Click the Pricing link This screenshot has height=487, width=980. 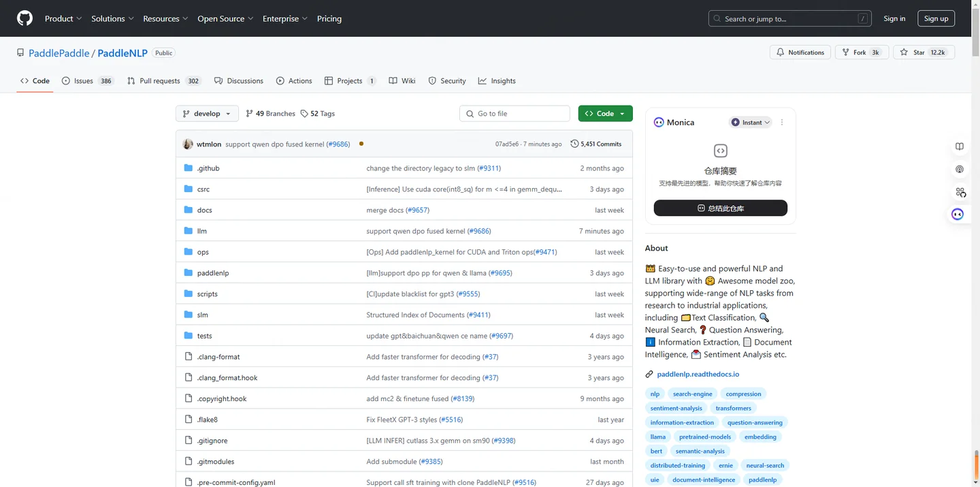click(329, 18)
